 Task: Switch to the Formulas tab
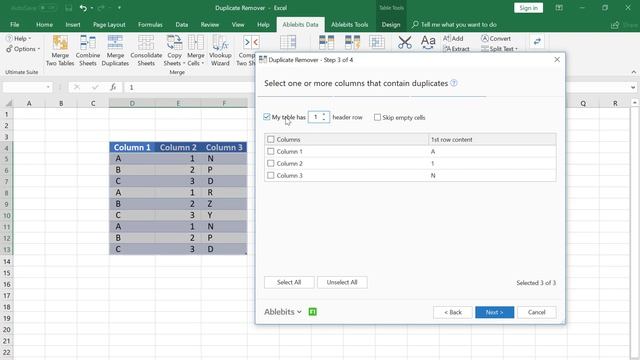pyautogui.click(x=150, y=24)
